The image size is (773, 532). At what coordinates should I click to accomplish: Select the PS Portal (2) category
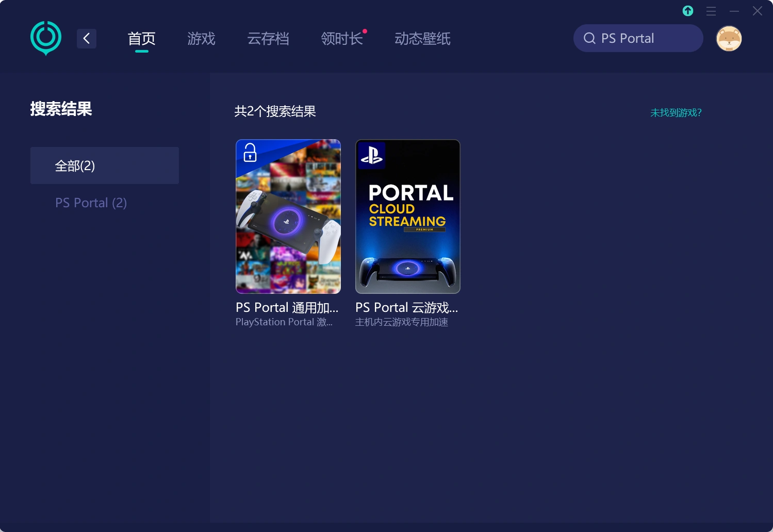pos(91,203)
